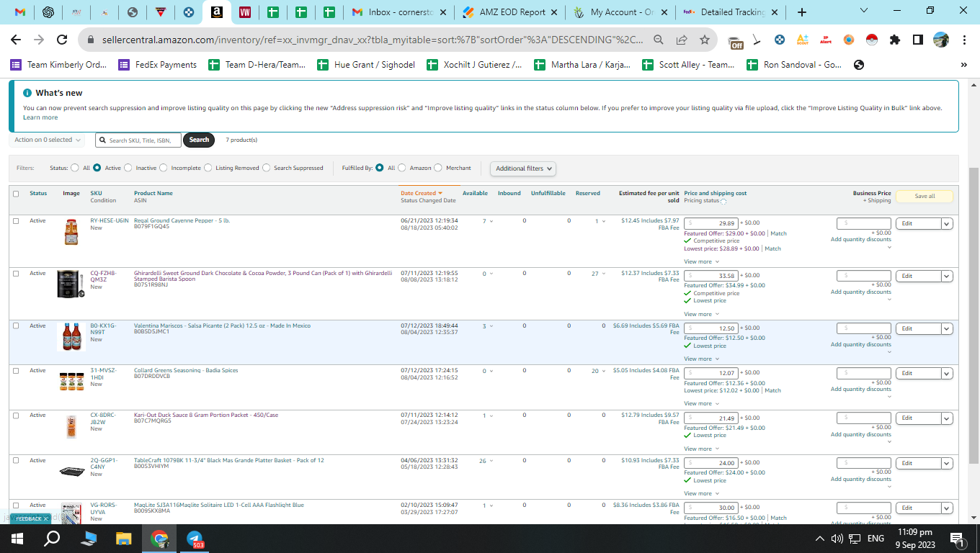Check the box for the Ghirardelli Cocoa Powder row
The height and width of the screenshot is (553, 980).
pyautogui.click(x=16, y=274)
